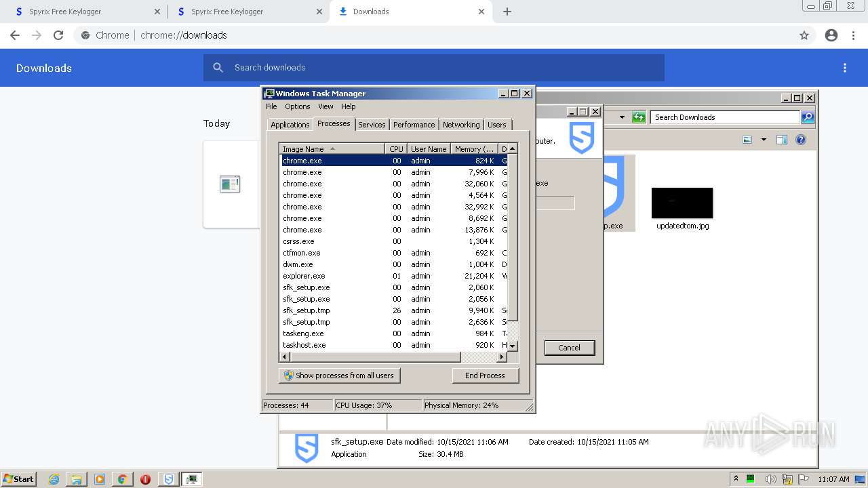The image size is (868, 488).
Task: Select the csrss.exe process row
Action: point(394,241)
